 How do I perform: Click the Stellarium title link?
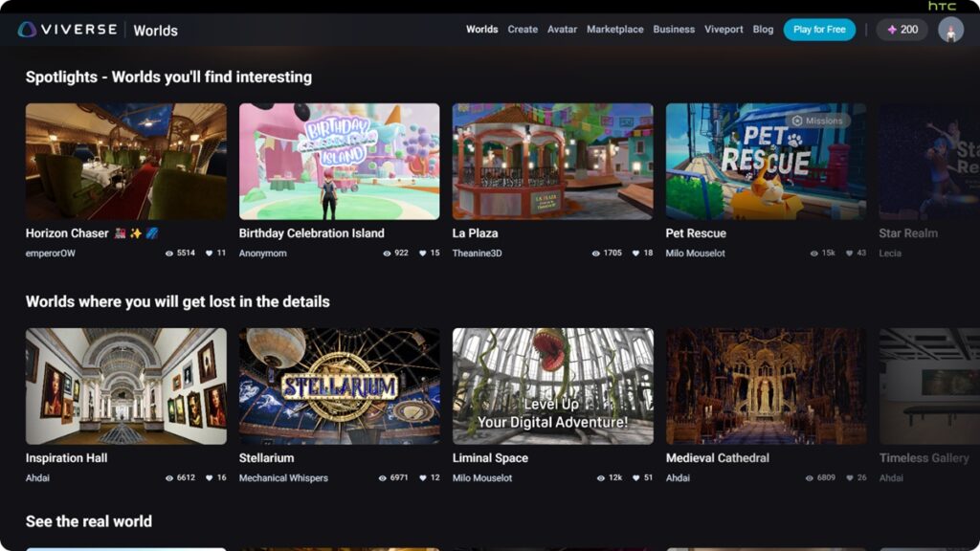click(266, 458)
